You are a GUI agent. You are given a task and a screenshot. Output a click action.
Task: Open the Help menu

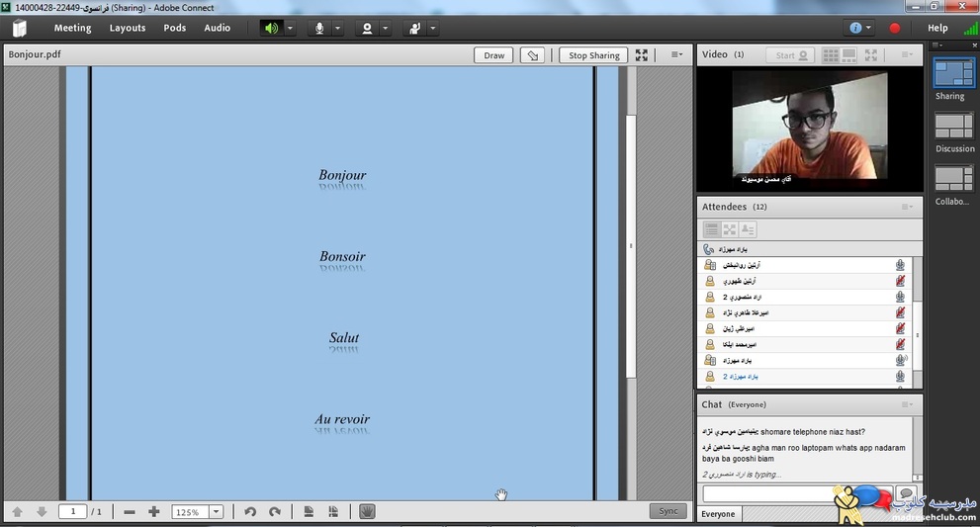pos(937,28)
